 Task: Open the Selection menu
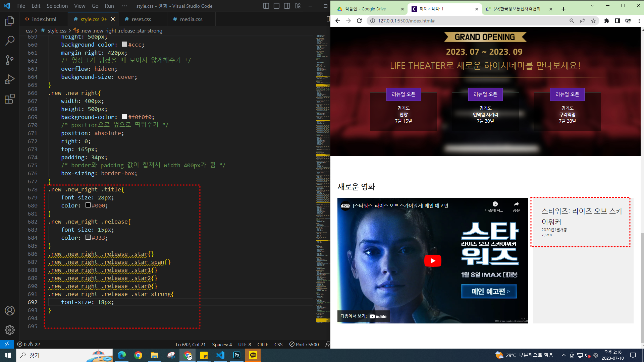[x=57, y=6]
